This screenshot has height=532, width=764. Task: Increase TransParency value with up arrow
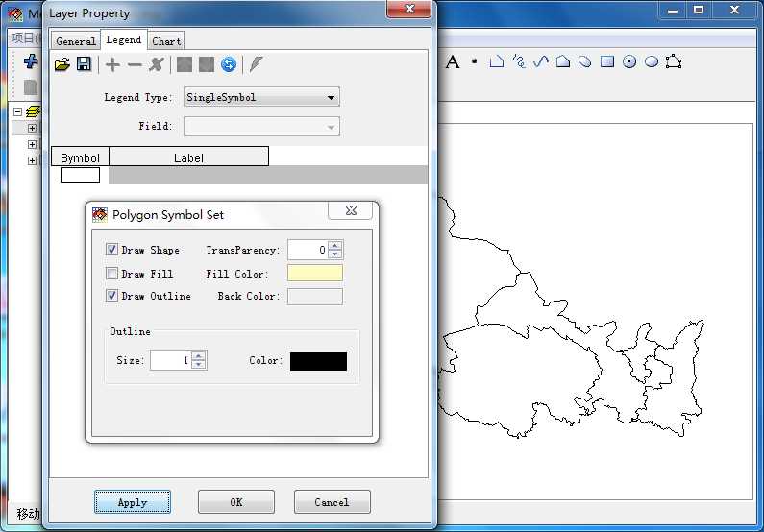(335, 245)
